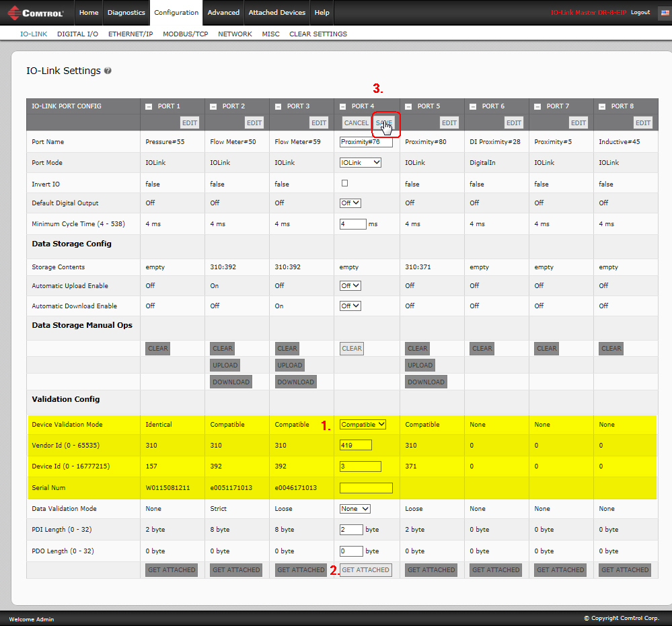
Task: Switch to the ETHERNET/IP sub-tab
Action: tap(130, 34)
